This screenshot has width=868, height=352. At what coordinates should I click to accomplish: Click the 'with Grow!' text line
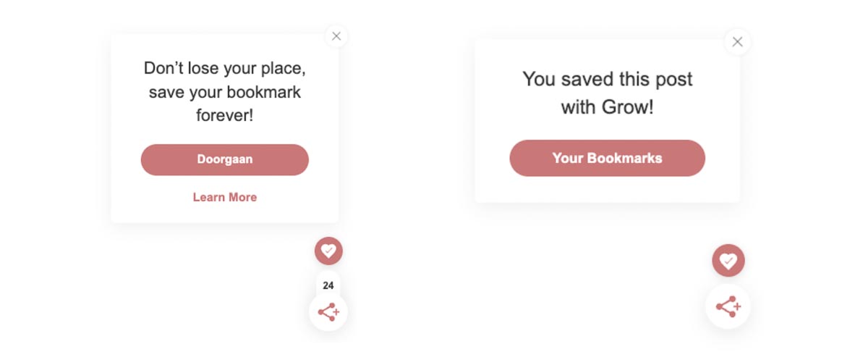click(607, 107)
